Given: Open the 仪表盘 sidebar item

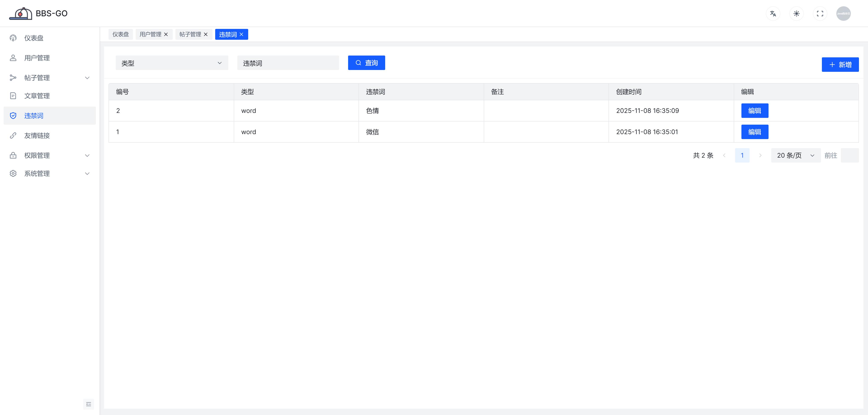Looking at the screenshot, I should (x=34, y=38).
